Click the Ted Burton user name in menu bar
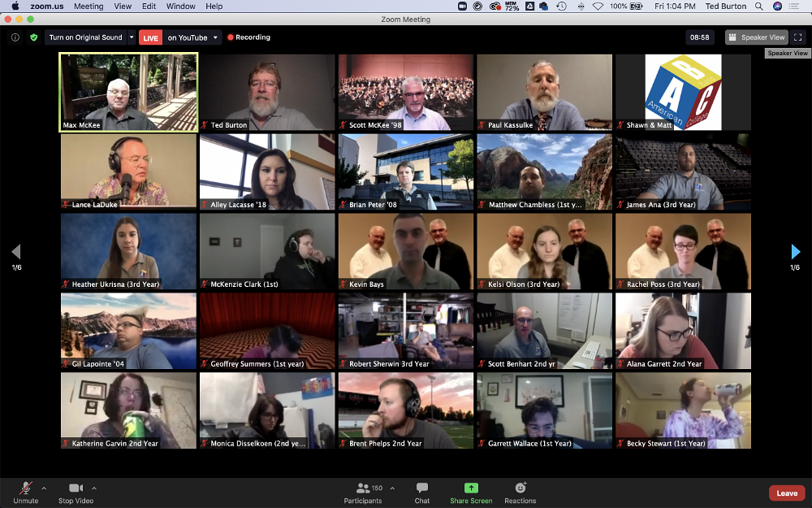The height and width of the screenshot is (508, 812). click(x=725, y=7)
